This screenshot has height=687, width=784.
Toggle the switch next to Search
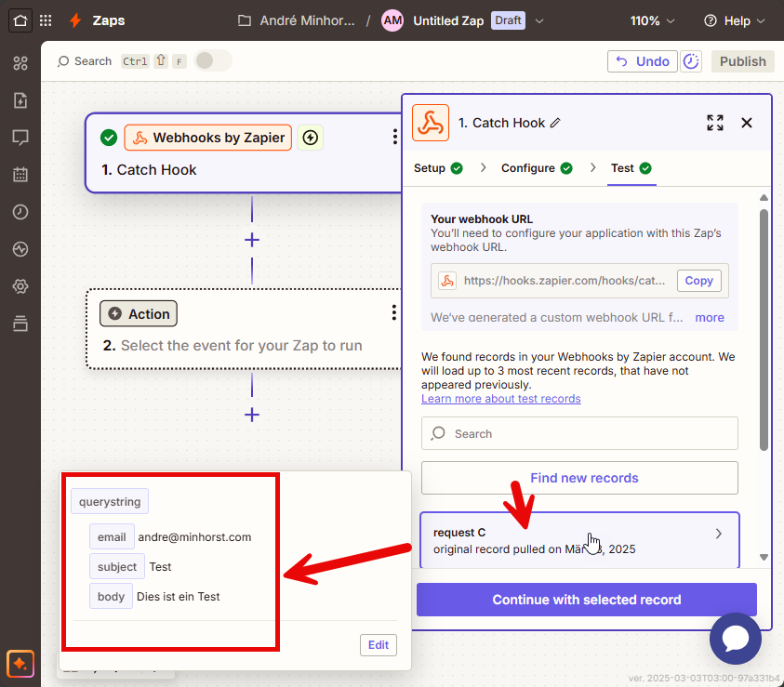coord(211,61)
